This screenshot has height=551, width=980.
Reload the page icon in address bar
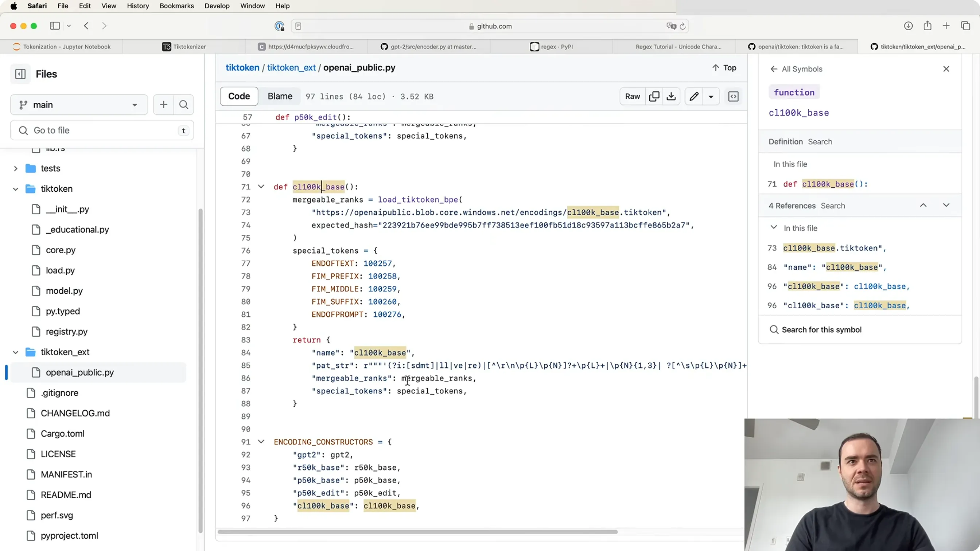point(682,26)
